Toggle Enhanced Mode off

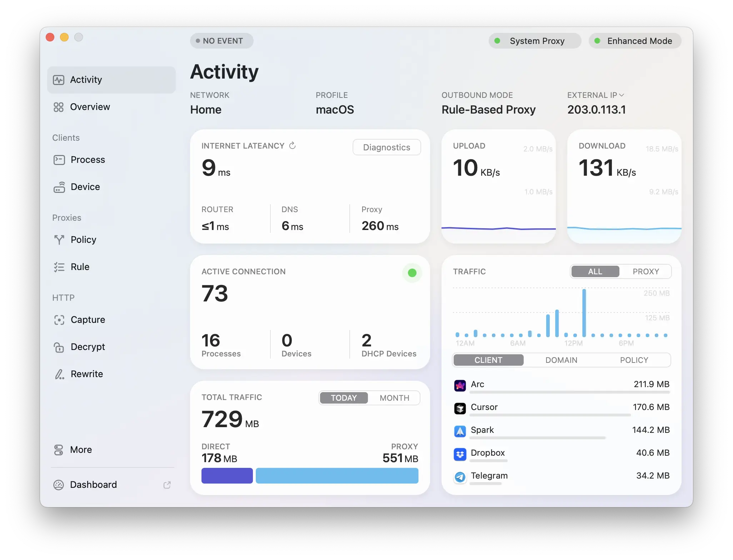(x=635, y=41)
